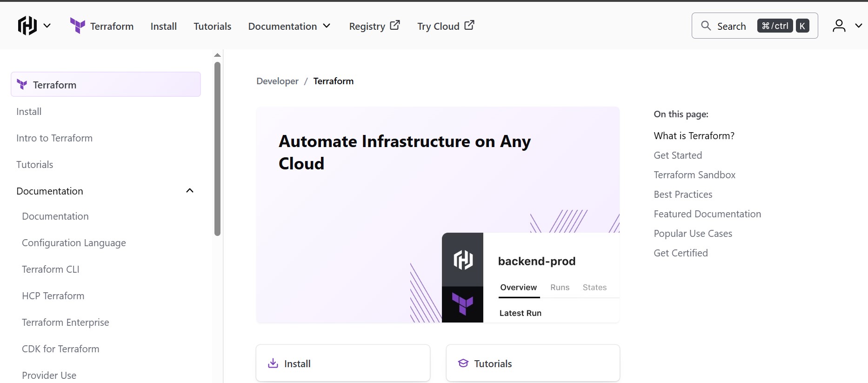The width and height of the screenshot is (868, 383).
Task: Open Try Cloud external link
Action: coord(446,26)
